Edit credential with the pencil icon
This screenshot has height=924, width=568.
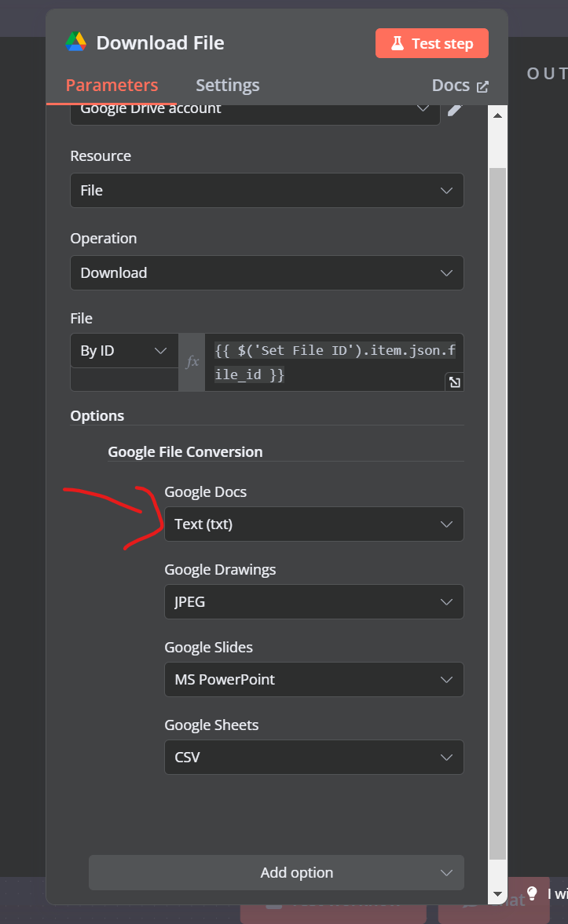tap(455, 110)
